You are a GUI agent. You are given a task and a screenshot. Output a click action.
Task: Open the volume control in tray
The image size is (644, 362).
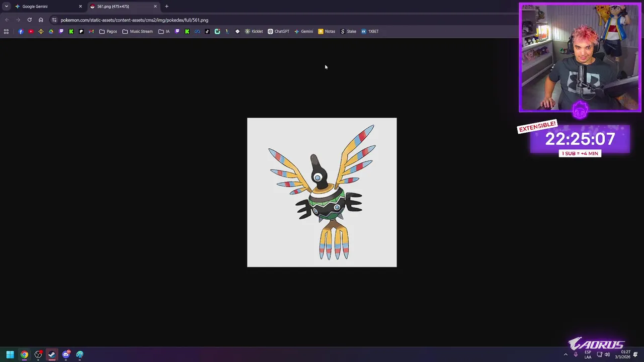(x=607, y=354)
